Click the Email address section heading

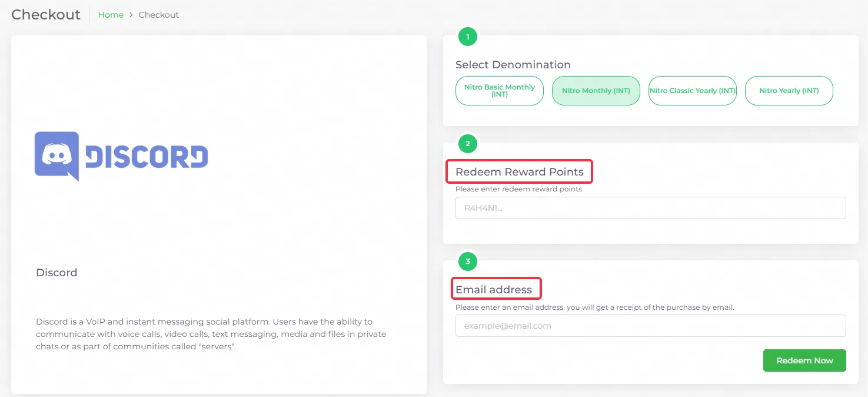[x=494, y=290]
